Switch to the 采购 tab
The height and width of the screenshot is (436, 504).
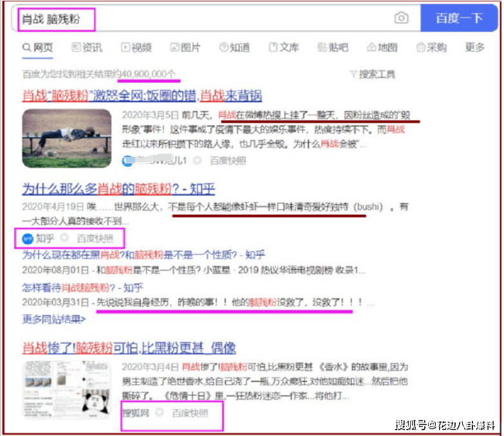pyautogui.click(x=431, y=48)
